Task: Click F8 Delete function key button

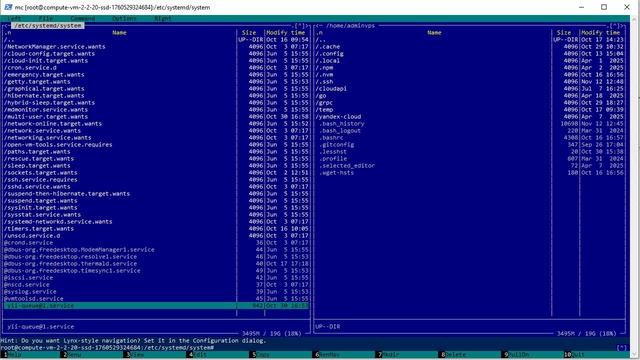Action: tap(456, 355)
